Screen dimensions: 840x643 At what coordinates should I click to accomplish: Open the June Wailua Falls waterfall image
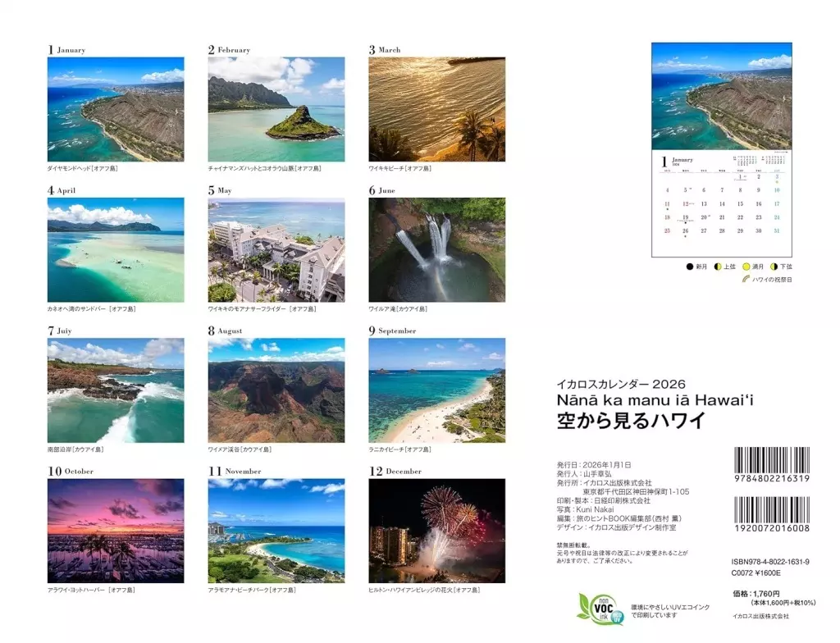tap(436, 249)
